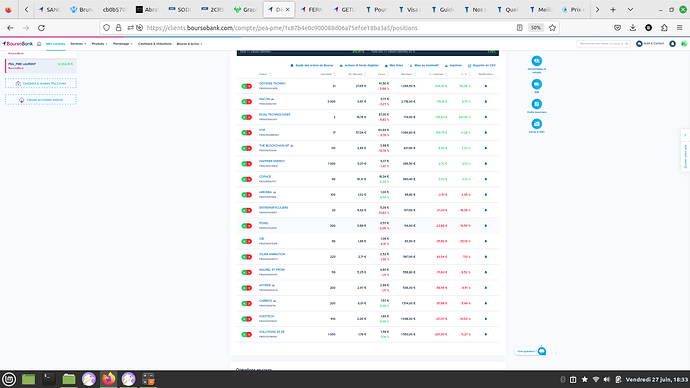Open the home icon beside the BoursoBank logo
Screen dimensions: 690x388
(39, 44)
